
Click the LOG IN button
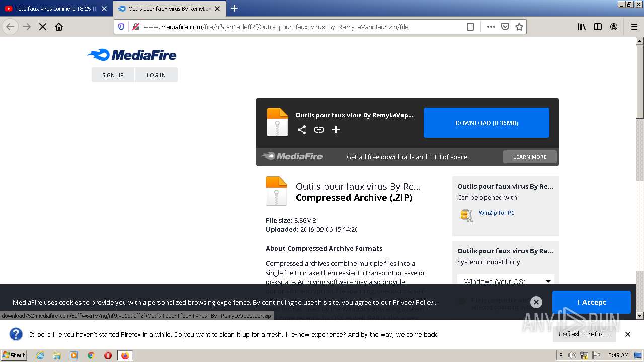pos(156,75)
